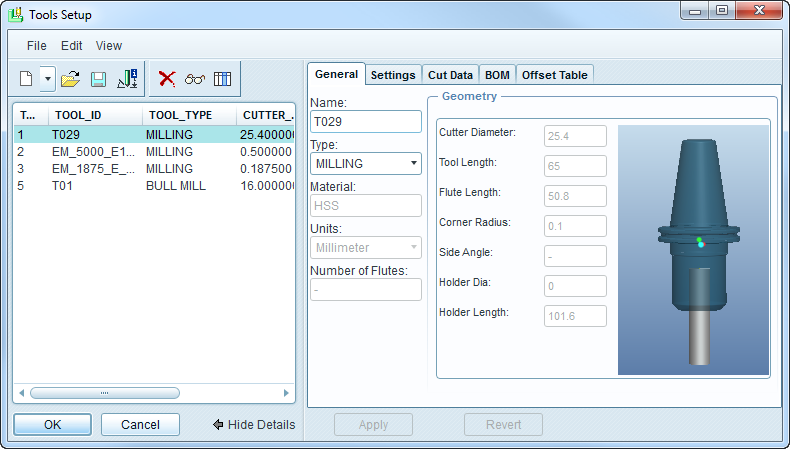Open the Type dropdown showing MILLING
The image size is (790, 449).
(x=366, y=164)
